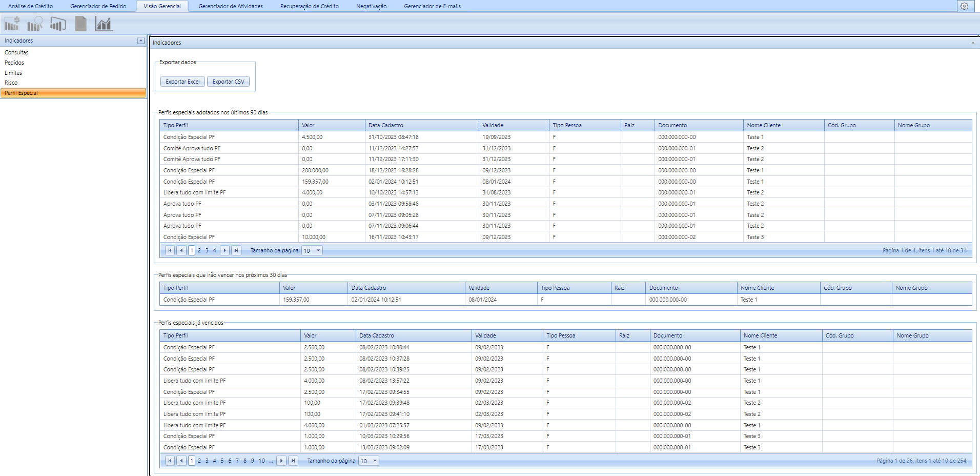
Task: Select row with value 200.000,00
Action: (x=565, y=170)
